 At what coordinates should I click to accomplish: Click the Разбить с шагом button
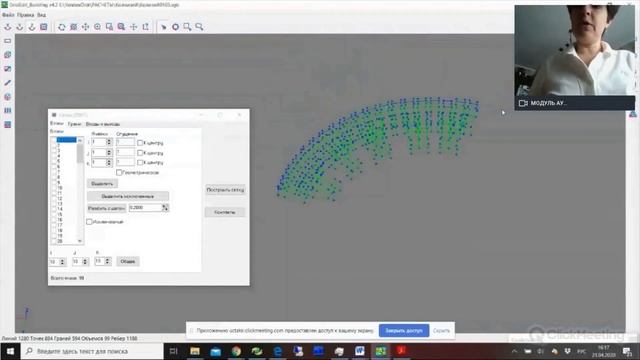pos(107,208)
